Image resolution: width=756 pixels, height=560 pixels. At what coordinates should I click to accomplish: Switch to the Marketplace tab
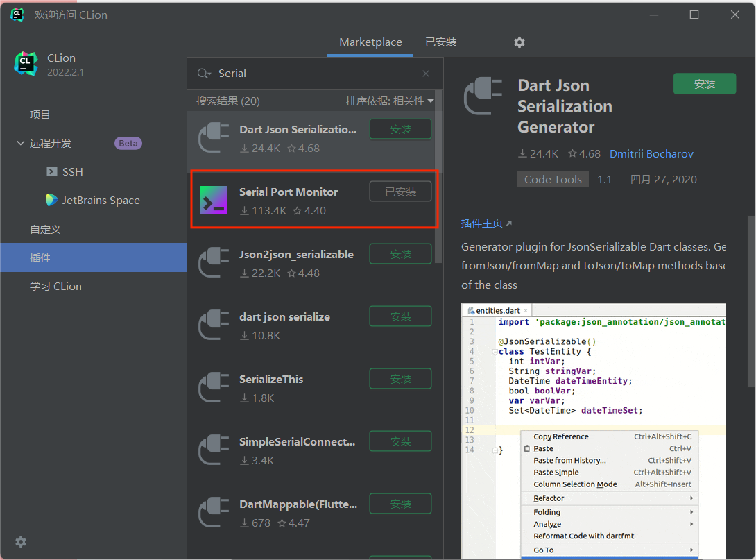[x=370, y=42]
